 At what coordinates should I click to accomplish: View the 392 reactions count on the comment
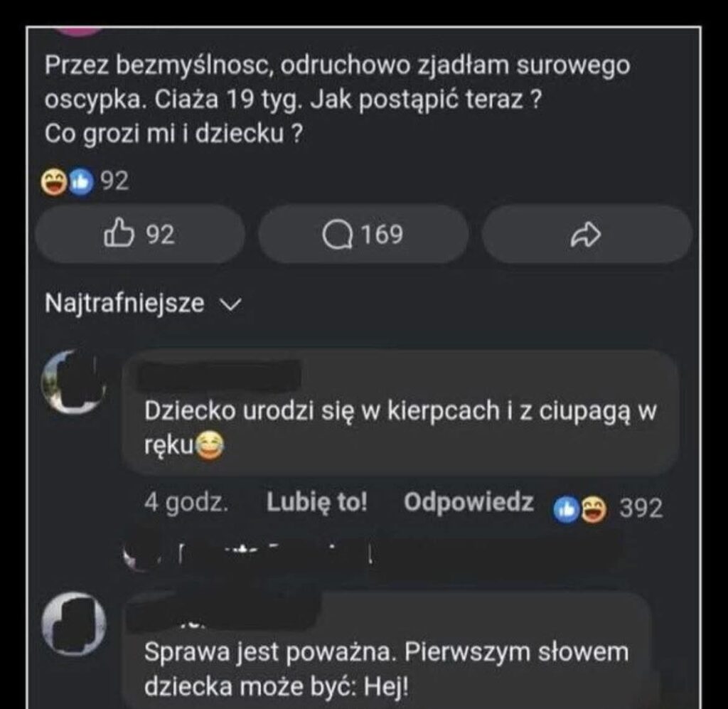pyautogui.click(x=641, y=508)
